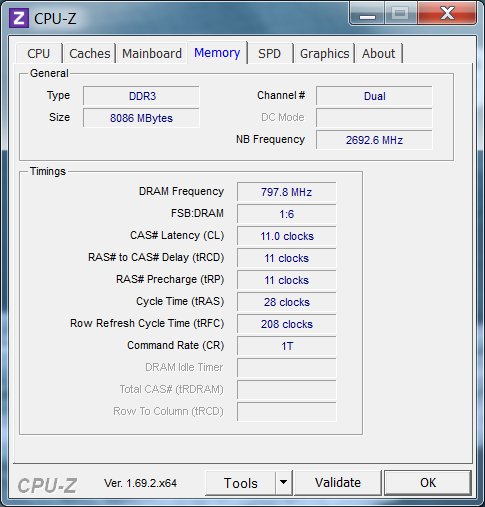Click the greyed Row To Column (tRCD) label

(168, 411)
